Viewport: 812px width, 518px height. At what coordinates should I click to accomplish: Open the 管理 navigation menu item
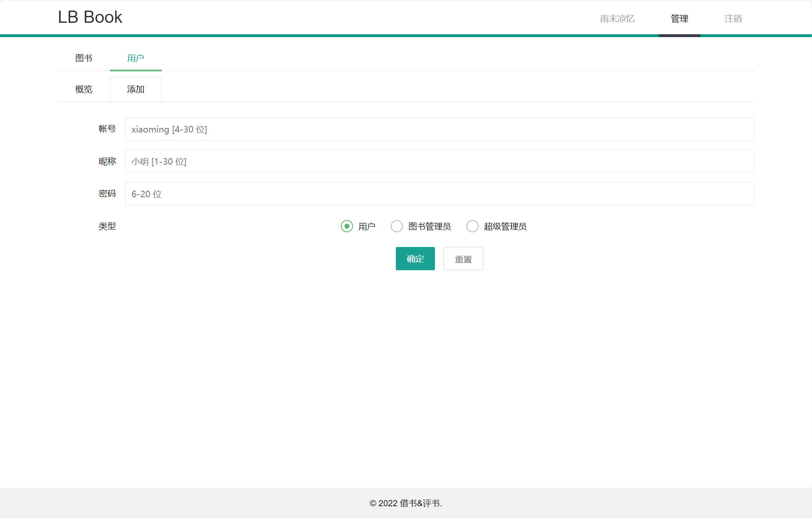[x=679, y=19]
